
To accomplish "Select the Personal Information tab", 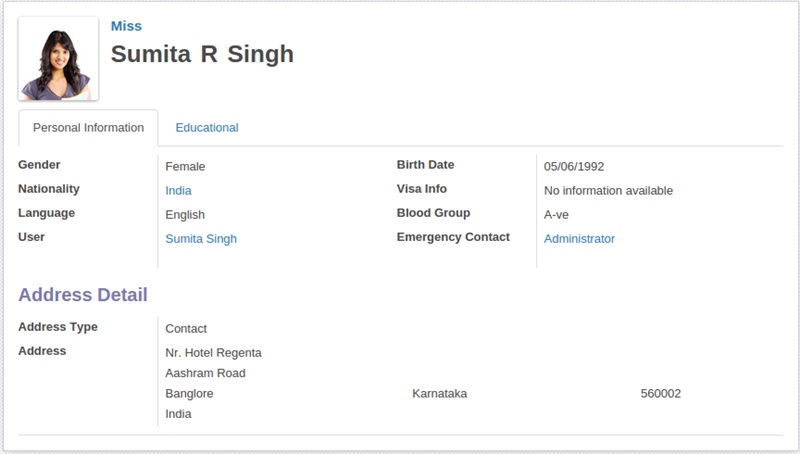I will (88, 128).
